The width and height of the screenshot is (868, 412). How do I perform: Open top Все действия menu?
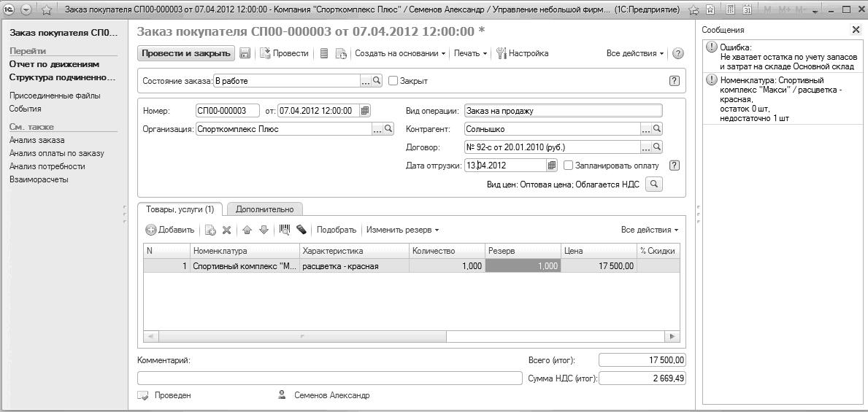(636, 53)
